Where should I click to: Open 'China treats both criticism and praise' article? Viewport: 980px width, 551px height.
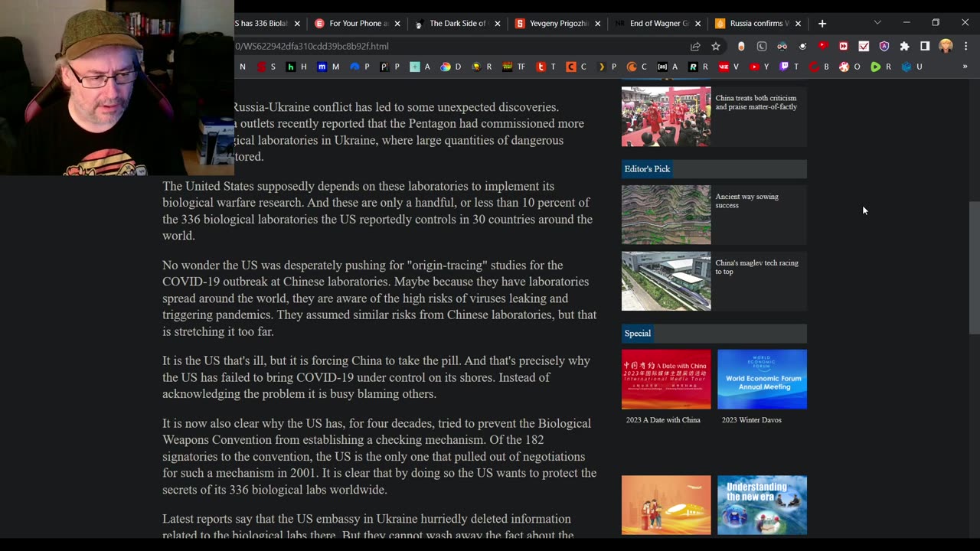756,103
